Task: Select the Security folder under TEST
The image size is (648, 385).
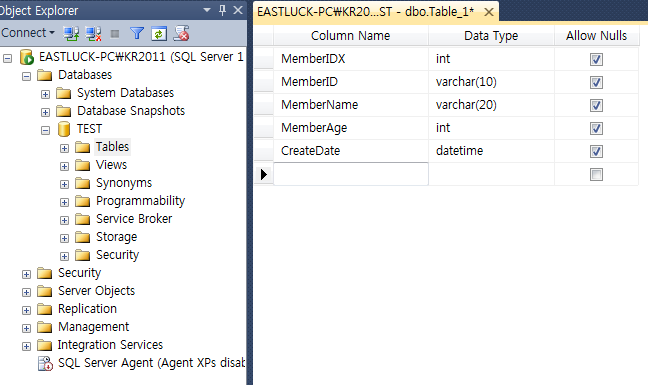Action: coord(117,255)
